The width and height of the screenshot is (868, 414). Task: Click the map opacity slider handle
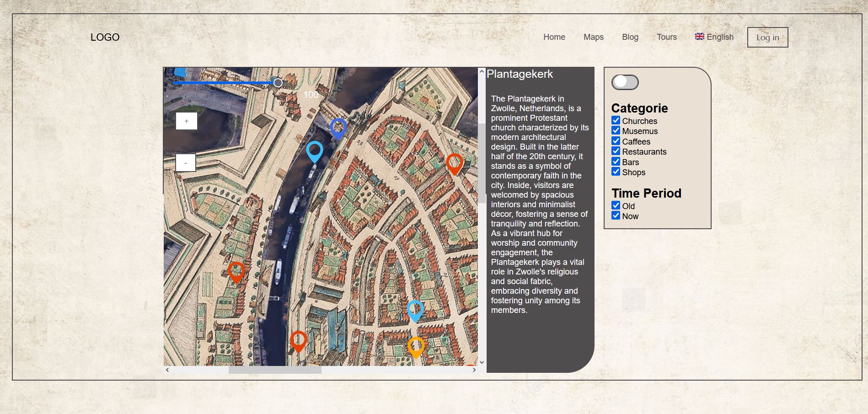click(278, 83)
